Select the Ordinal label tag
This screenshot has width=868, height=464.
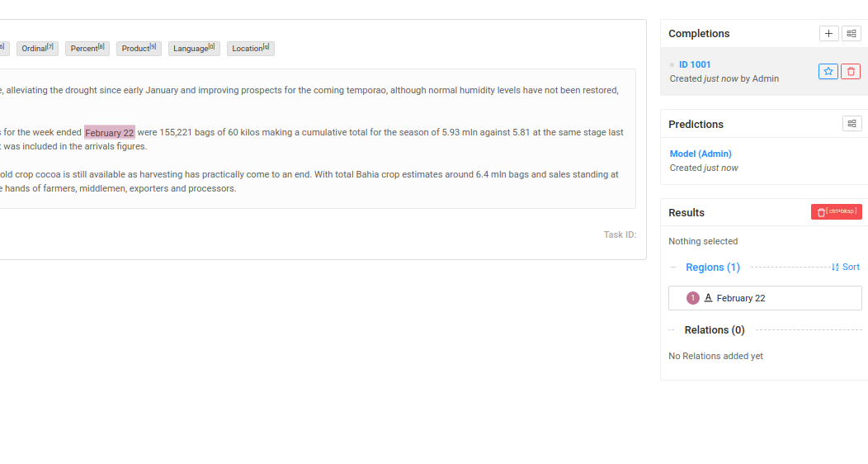(37, 49)
